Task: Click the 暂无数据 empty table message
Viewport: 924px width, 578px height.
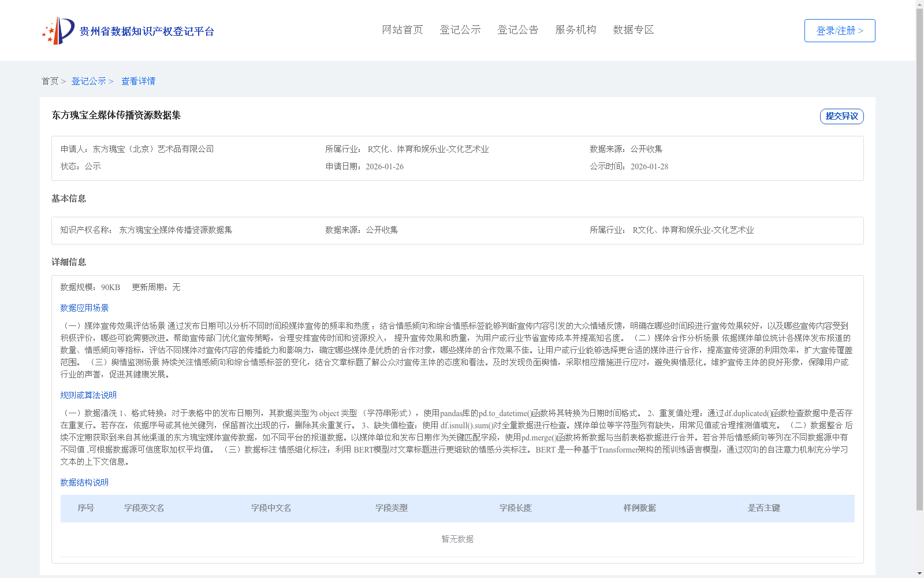Action: (457, 539)
